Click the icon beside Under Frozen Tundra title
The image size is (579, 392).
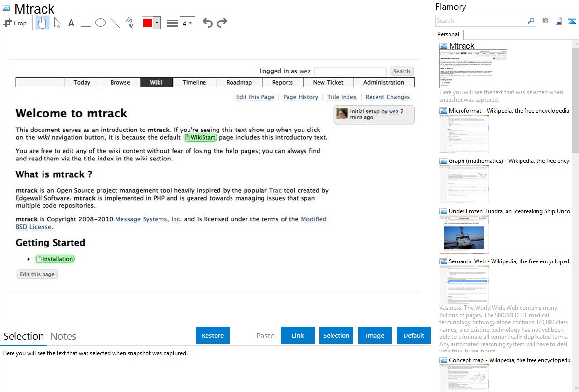tap(444, 211)
